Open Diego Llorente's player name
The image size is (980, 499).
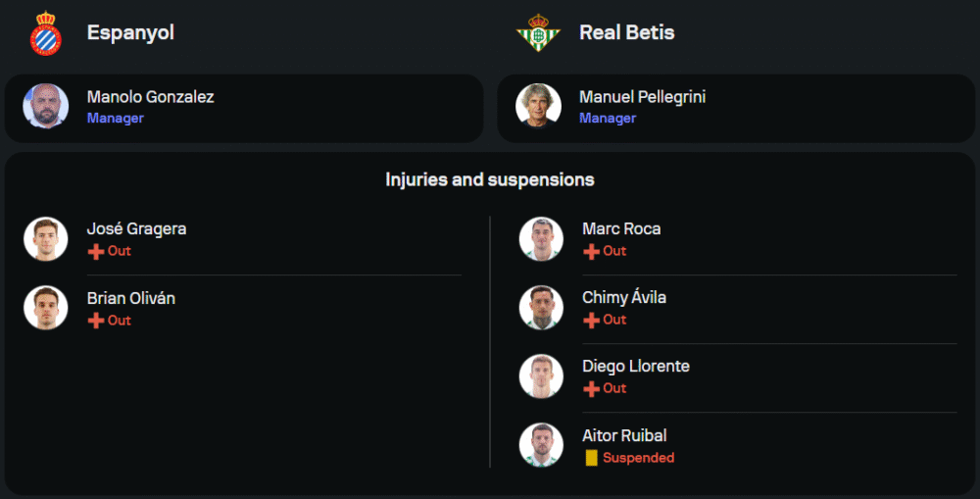point(635,367)
